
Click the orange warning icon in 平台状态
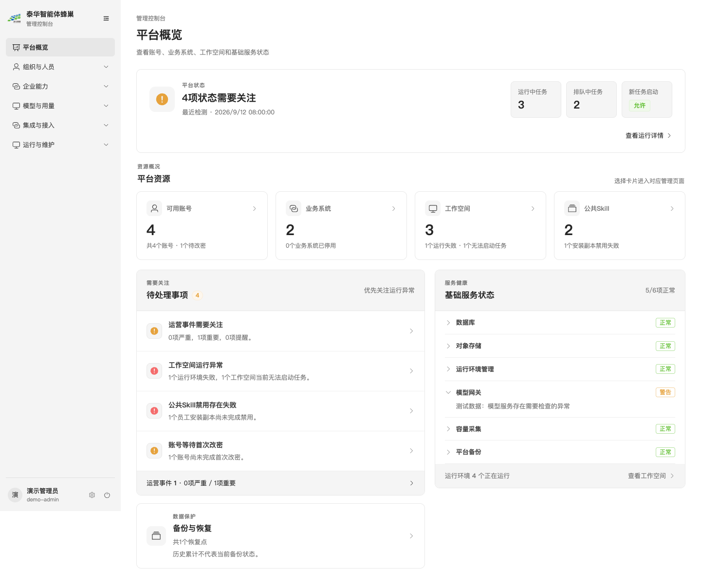point(162,99)
